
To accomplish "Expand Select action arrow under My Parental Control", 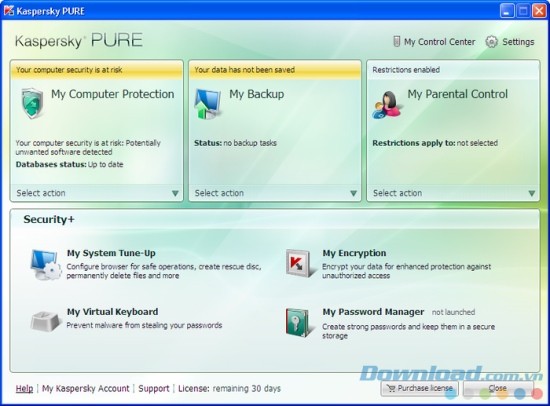I will [x=532, y=193].
